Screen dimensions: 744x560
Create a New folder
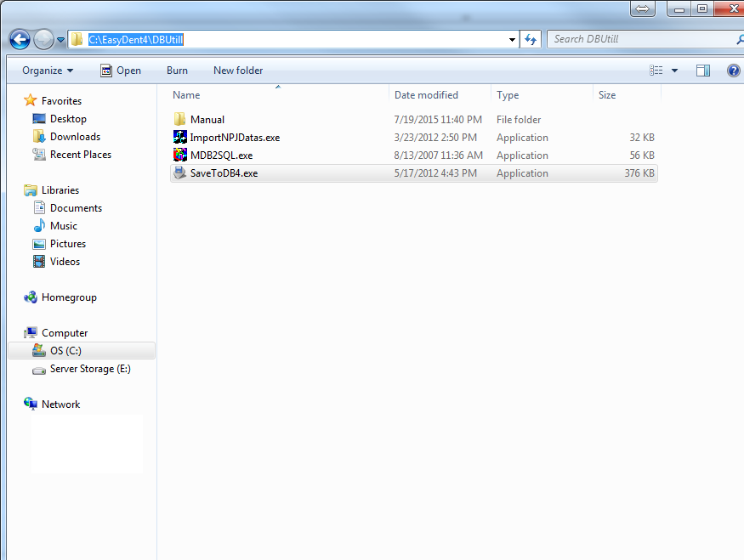tap(238, 71)
